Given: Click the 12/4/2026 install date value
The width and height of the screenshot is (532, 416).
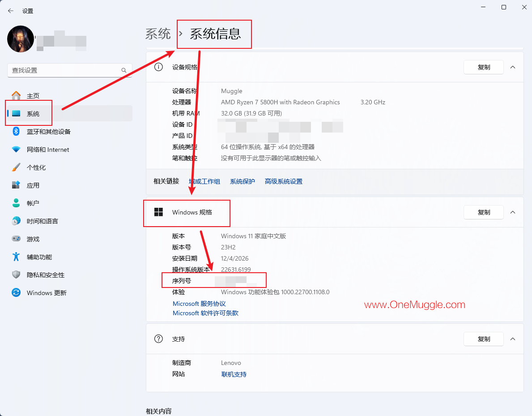Looking at the screenshot, I should pyautogui.click(x=235, y=258).
